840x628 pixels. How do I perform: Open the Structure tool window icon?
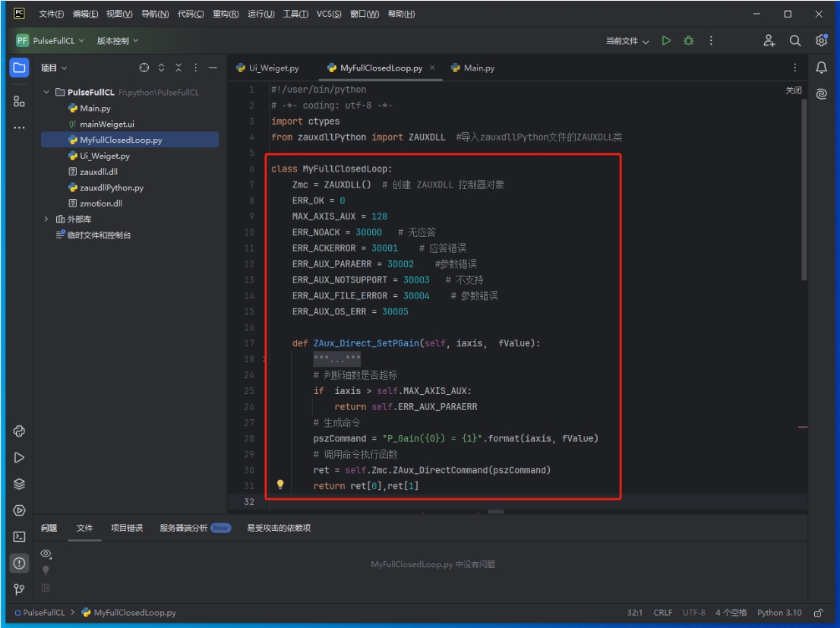pos(19,101)
